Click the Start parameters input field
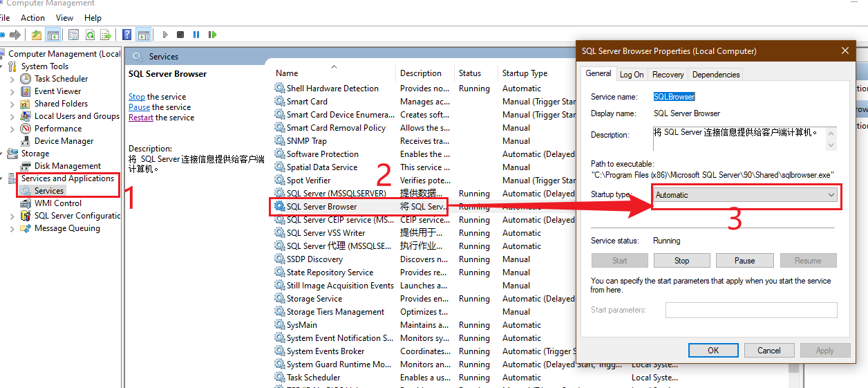868x388 pixels. [751, 310]
